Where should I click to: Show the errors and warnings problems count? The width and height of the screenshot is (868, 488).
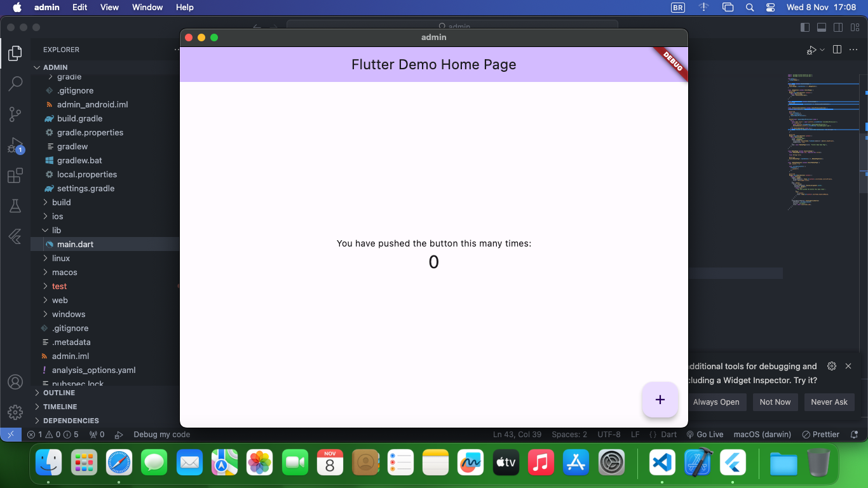53,435
